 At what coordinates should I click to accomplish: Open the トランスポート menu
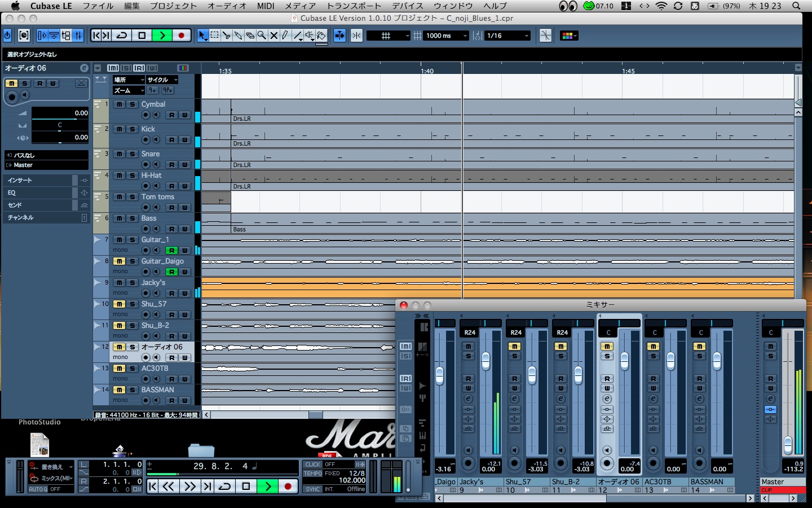(x=354, y=6)
